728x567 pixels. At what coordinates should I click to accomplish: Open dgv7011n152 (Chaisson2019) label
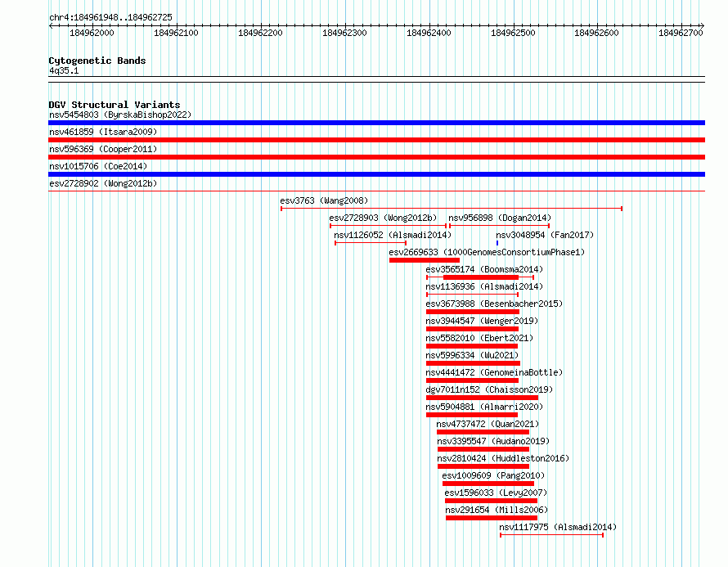click(489, 389)
